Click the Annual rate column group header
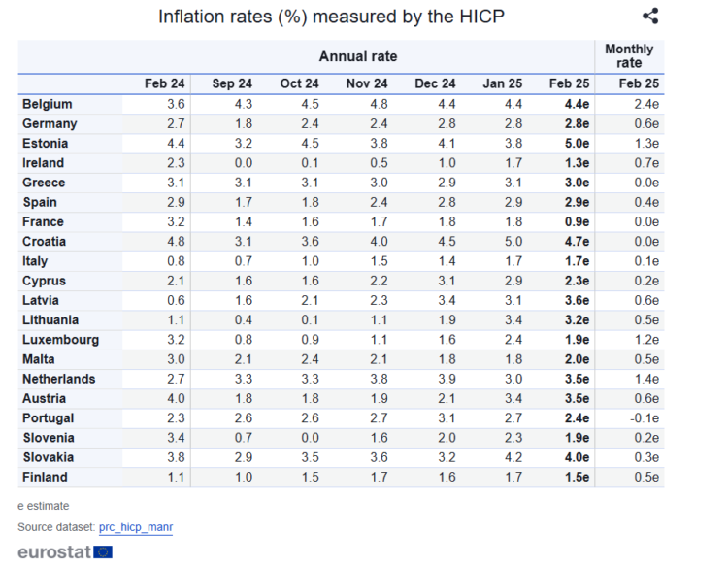 [357, 57]
